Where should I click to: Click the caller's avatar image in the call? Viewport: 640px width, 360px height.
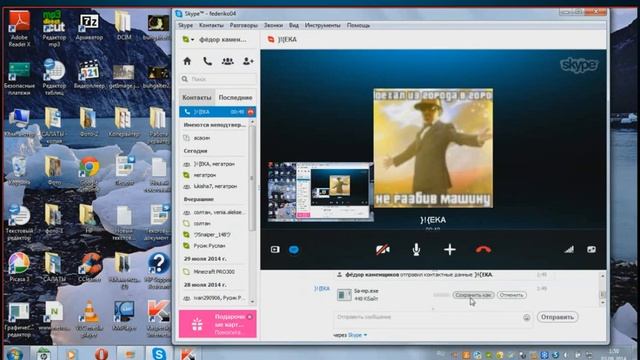(433, 148)
